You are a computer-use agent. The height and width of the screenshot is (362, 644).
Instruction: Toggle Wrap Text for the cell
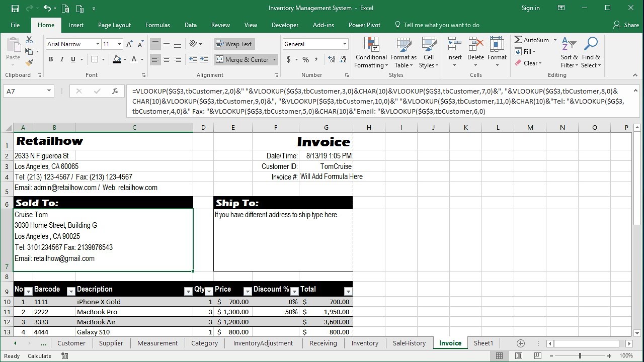coord(233,44)
